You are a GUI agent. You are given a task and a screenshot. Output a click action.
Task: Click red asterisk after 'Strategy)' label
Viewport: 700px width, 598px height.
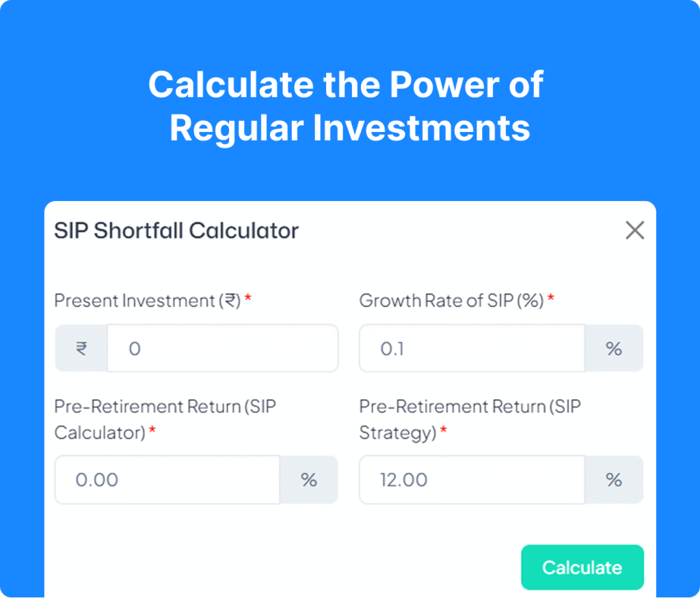pyautogui.click(x=444, y=431)
